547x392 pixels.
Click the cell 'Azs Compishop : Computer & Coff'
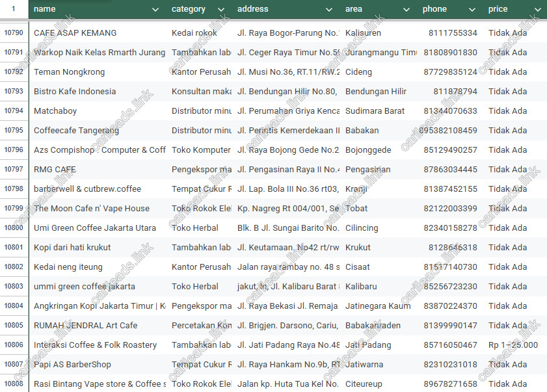[x=100, y=150]
